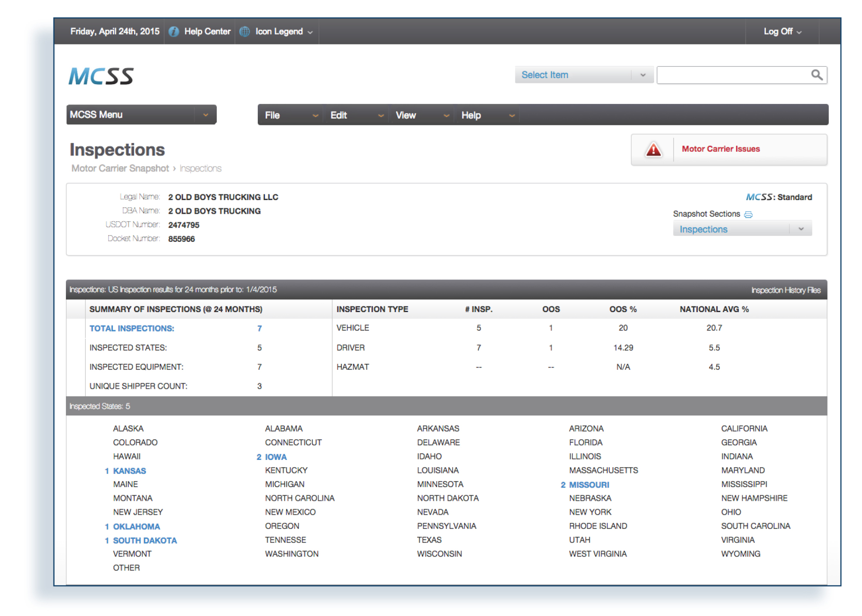
Task: Go to Motor Carrier Snapshot breadcrumb
Action: click(x=120, y=169)
